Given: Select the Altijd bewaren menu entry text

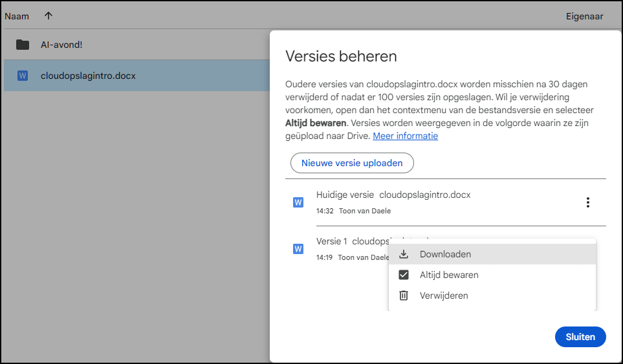Looking at the screenshot, I should pyautogui.click(x=449, y=275).
